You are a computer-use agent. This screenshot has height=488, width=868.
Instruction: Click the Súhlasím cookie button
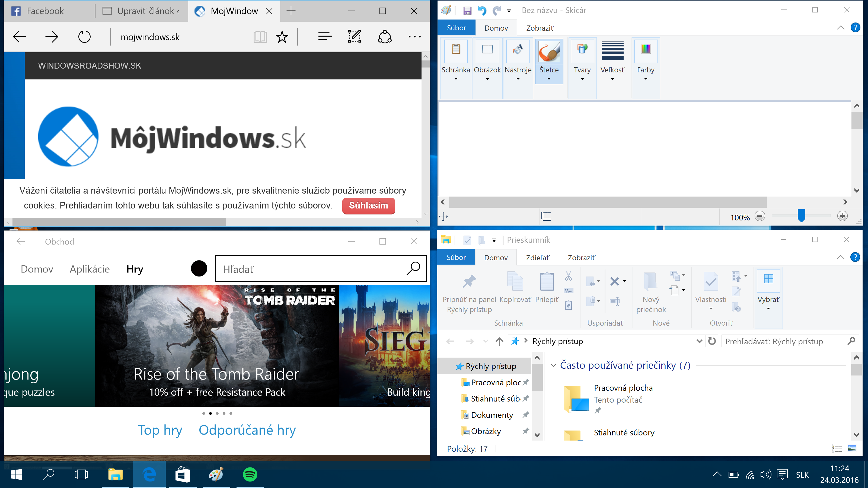(x=368, y=206)
